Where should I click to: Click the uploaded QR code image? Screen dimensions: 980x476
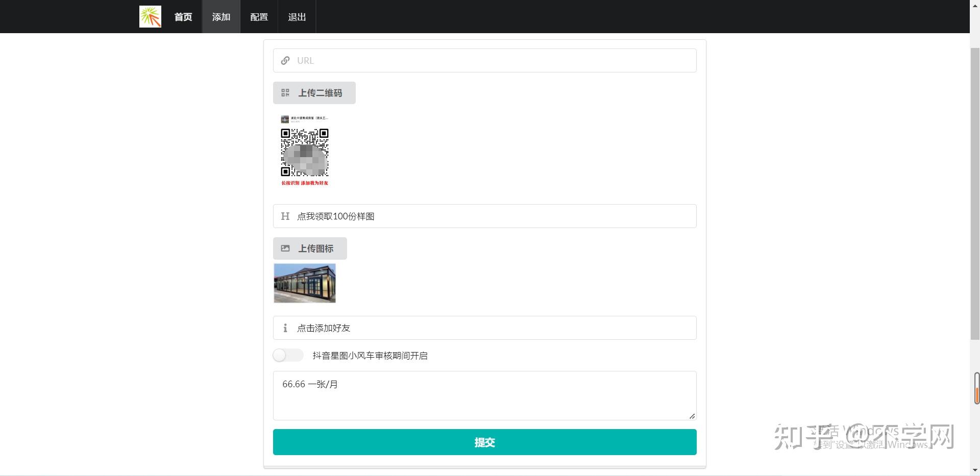pos(305,151)
